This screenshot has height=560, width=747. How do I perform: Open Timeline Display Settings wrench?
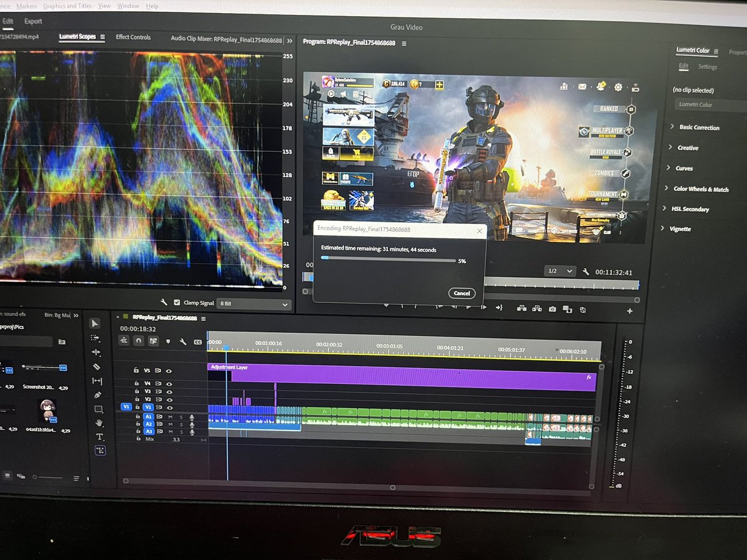183,342
